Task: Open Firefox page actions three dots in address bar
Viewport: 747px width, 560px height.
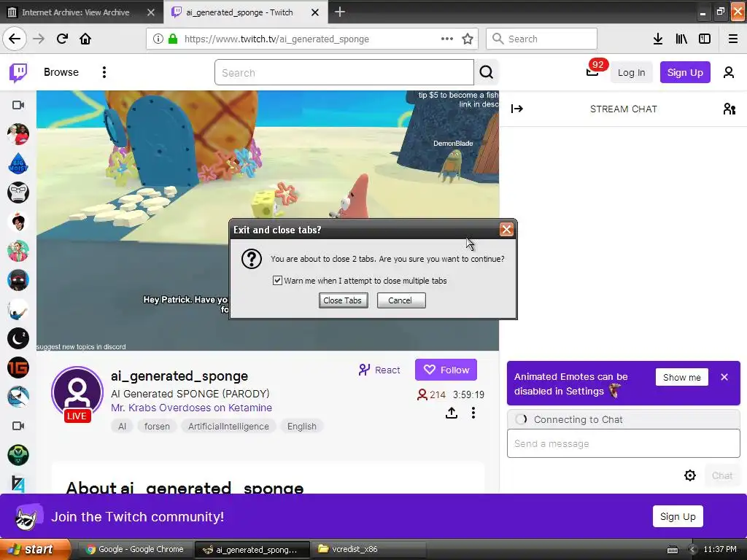Action: click(447, 39)
